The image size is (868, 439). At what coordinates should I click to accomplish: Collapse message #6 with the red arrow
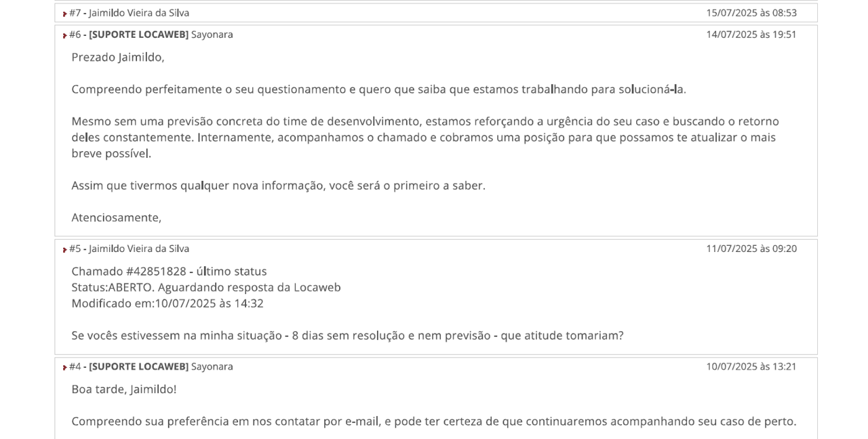65,35
